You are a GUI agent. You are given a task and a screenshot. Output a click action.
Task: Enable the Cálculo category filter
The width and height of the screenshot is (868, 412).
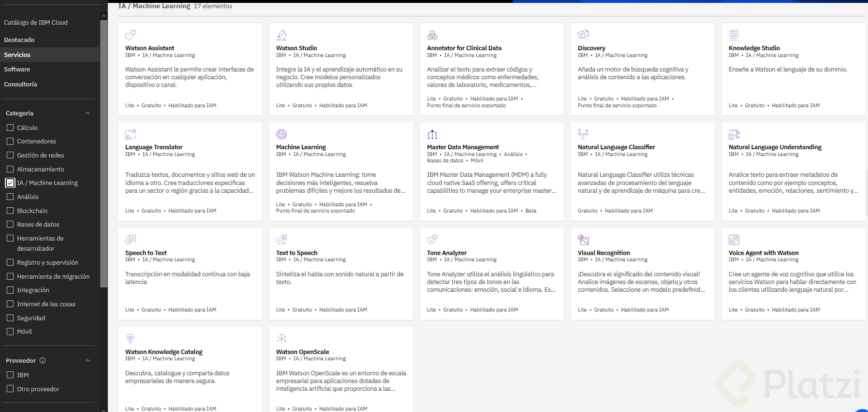[x=10, y=128]
